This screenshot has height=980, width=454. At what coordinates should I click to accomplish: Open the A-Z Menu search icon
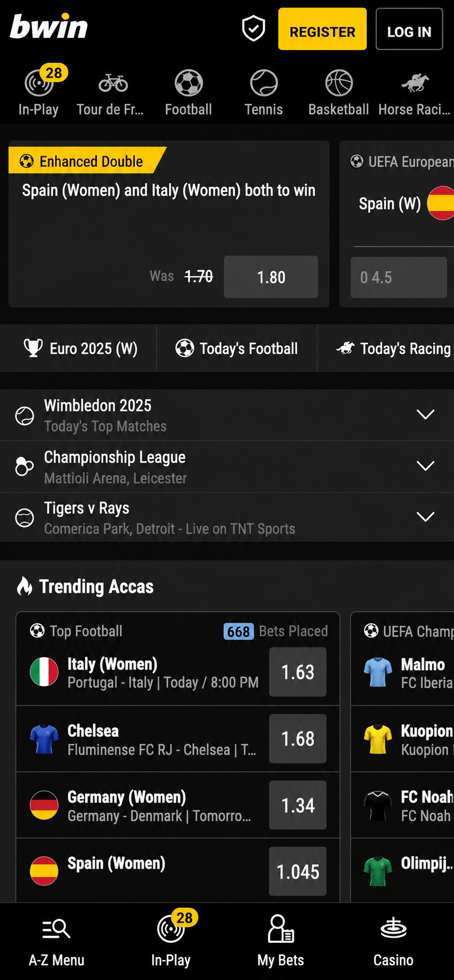pyautogui.click(x=56, y=928)
